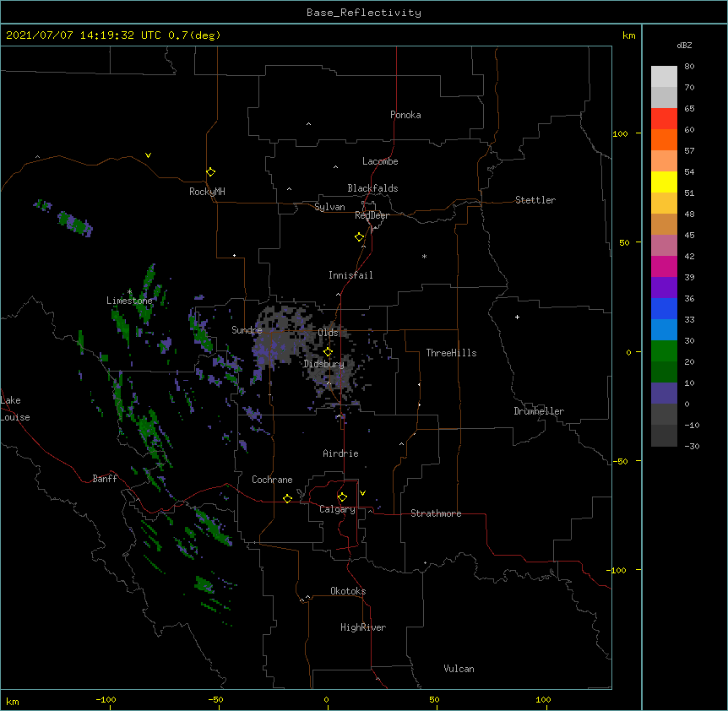The height and width of the screenshot is (711, 728).
Task: Pick the orange 57–60 dBZ legend swatch
Action: 664,139
